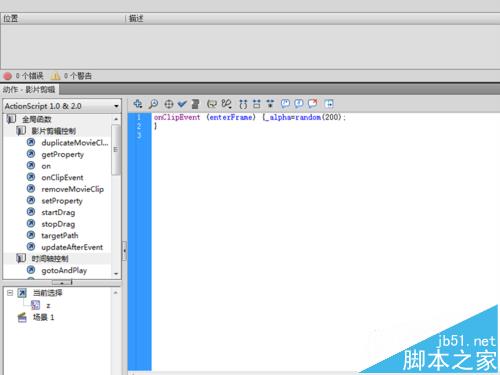Select gotoAndPlay function
The image size is (500, 375).
[64, 271]
